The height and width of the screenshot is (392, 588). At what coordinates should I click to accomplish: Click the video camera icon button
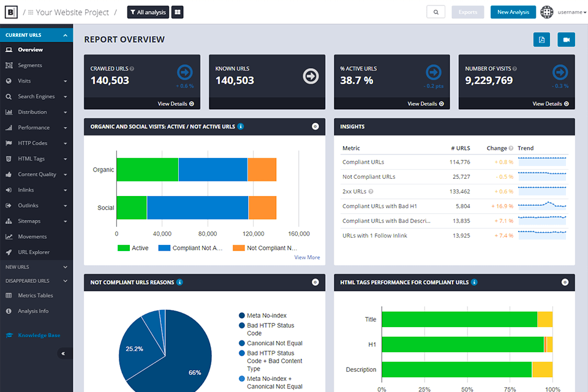point(566,40)
